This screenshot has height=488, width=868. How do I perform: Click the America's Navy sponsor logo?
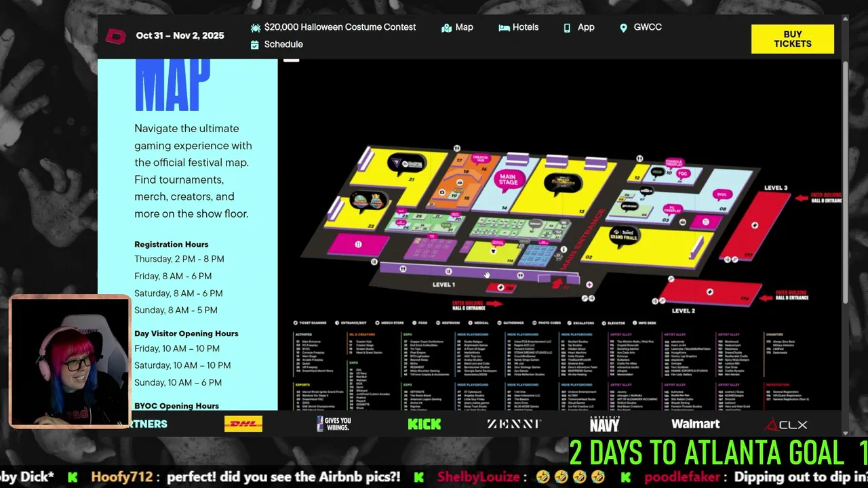click(604, 424)
